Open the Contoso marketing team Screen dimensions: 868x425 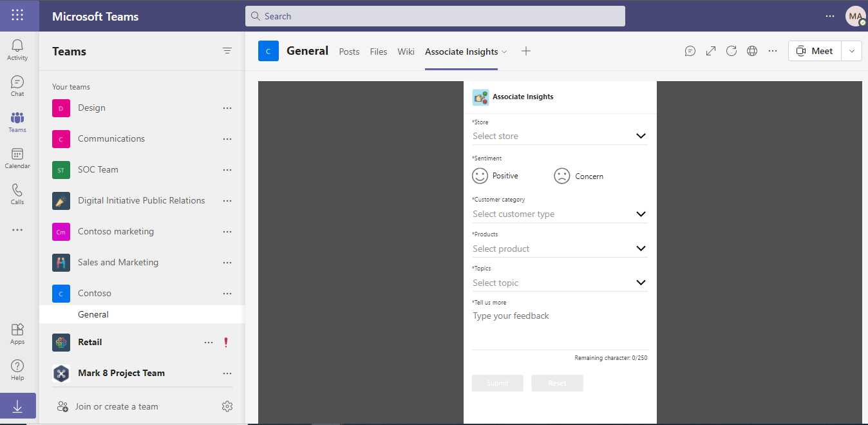[x=116, y=231]
